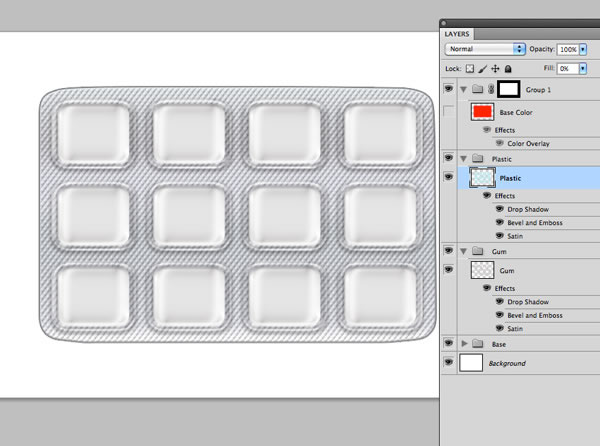Click the Group 1 folder icon
The image size is (600, 446).
tap(477, 89)
